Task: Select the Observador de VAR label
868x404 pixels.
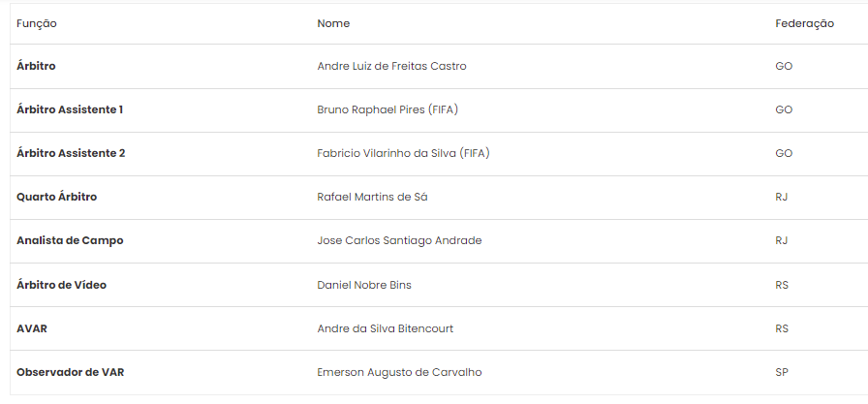Action: pyautogui.click(x=71, y=372)
